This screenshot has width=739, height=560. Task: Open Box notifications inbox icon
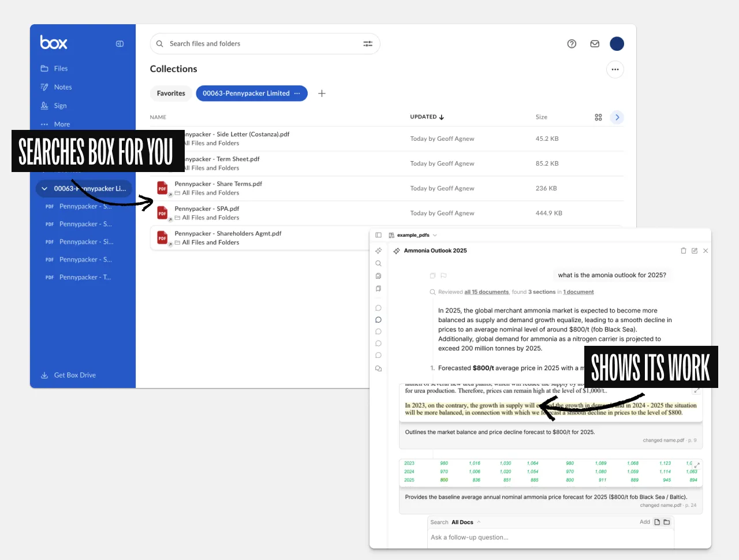595,44
